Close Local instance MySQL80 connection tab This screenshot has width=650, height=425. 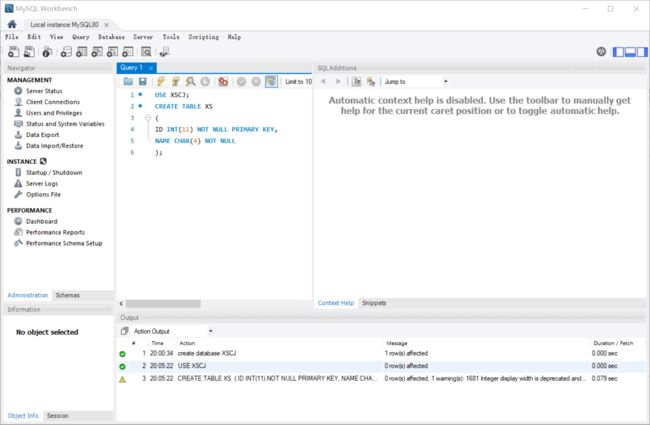click(x=107, y=25)
